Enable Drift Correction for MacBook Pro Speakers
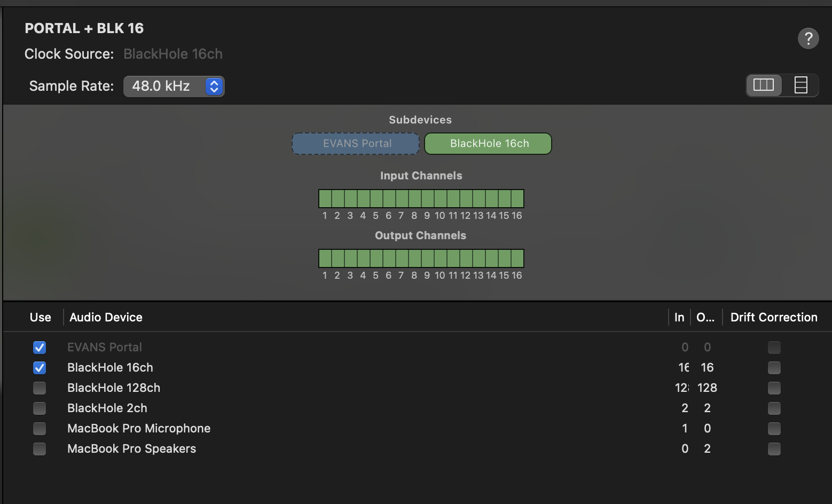Image resolution: width=832 pixels, height=504 pixels. point(774,449)
